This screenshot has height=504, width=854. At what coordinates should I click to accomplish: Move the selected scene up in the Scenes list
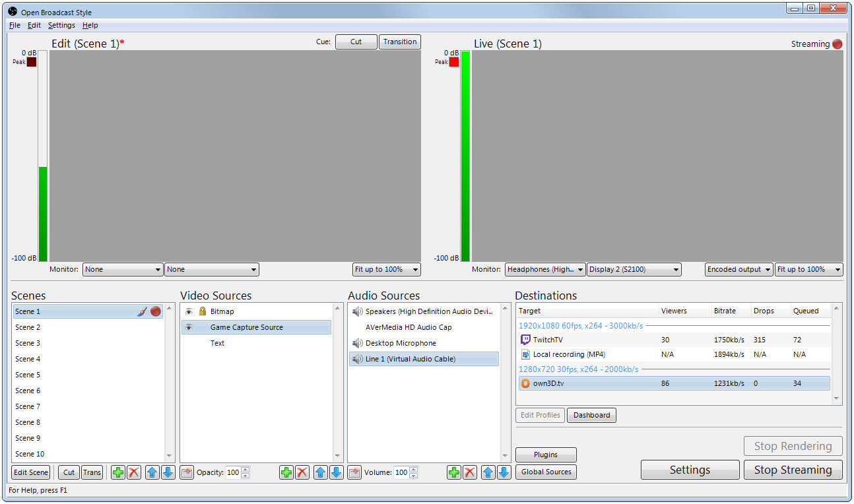click(x=152, y=472)
